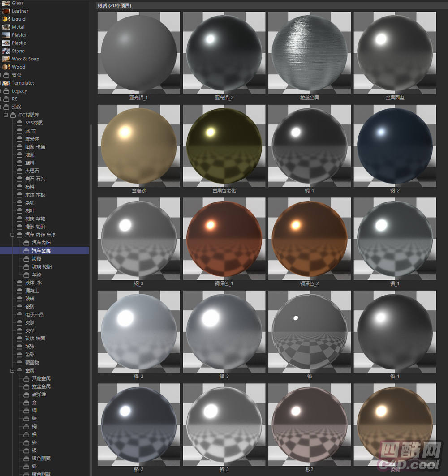The image size is (448, 476).
Task: Click the Wood category icon
Action: point(6,67)
